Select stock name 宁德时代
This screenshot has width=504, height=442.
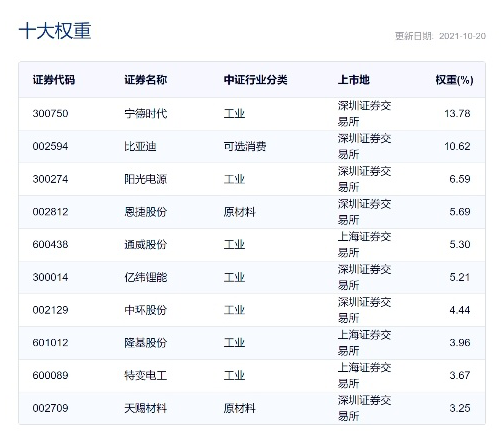146,114
